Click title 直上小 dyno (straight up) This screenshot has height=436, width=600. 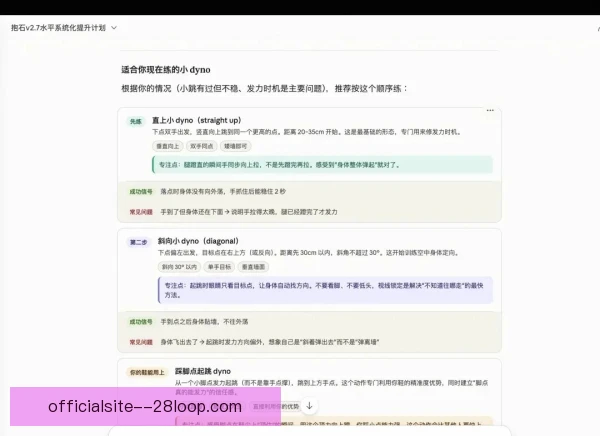click(197, 120)
